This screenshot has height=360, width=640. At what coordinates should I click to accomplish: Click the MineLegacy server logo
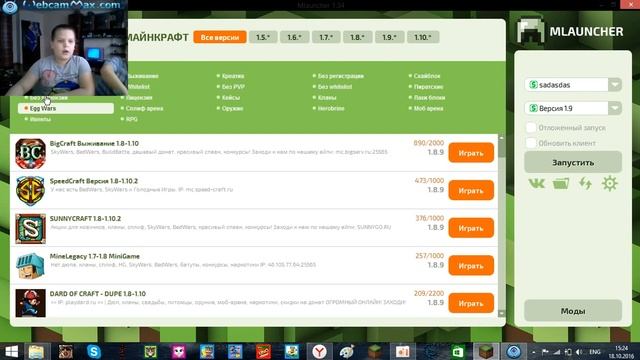(30, 266)
